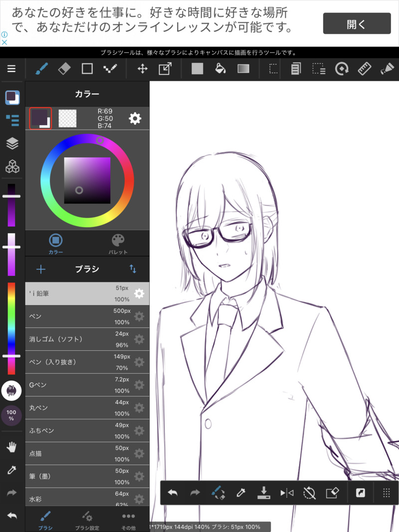Select the rectangle shape tool
The width and height of the screenshot is (399, 532).
point(87,69)
